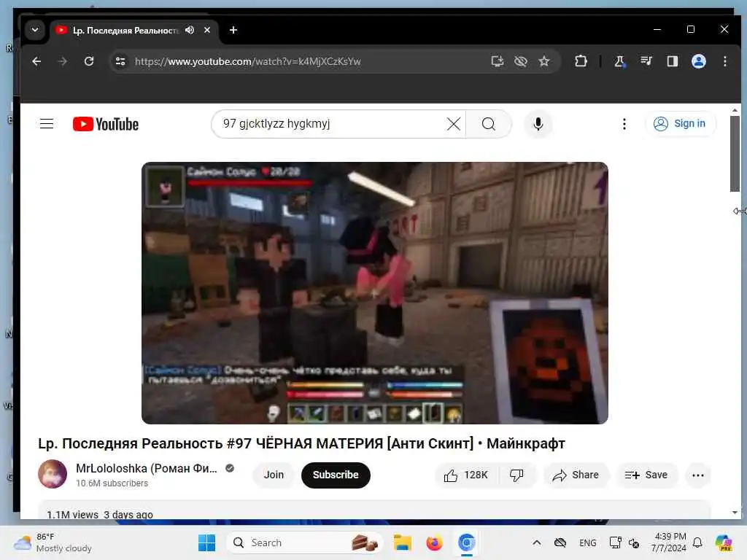Go forward to next page
The image size is (747, 560).
pos(63,61)
